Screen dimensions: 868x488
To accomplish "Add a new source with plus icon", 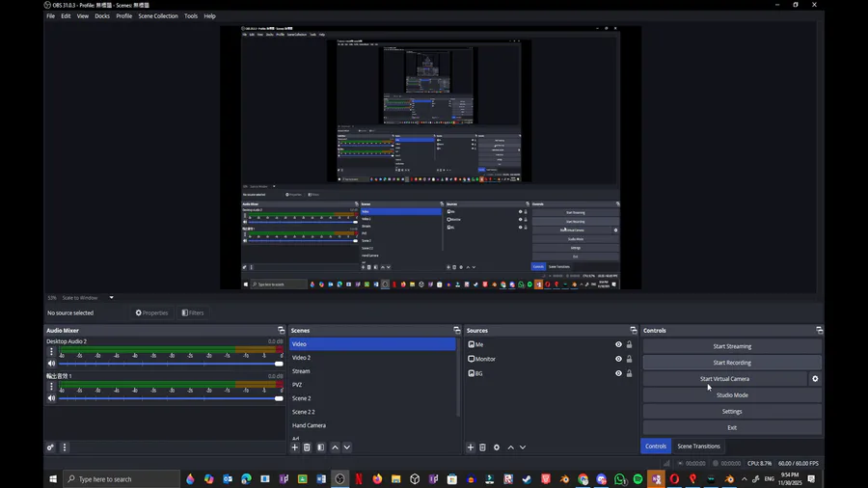I will pos(471,447).
